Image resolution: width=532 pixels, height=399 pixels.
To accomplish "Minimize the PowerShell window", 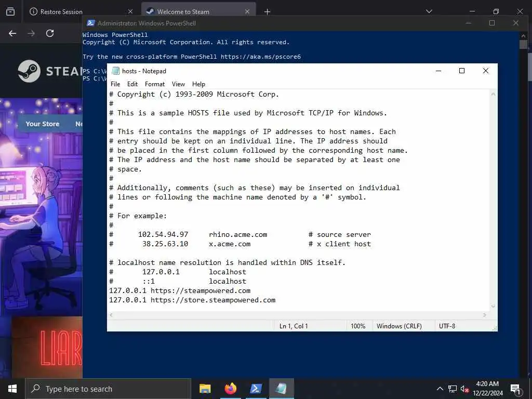I will 469,23.
